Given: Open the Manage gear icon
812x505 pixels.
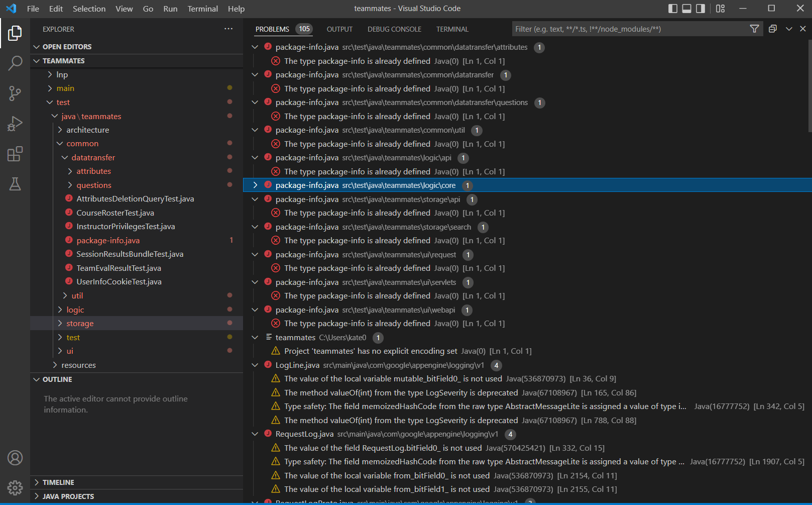Looking at the screenshot, I should (x=15, y=487).
